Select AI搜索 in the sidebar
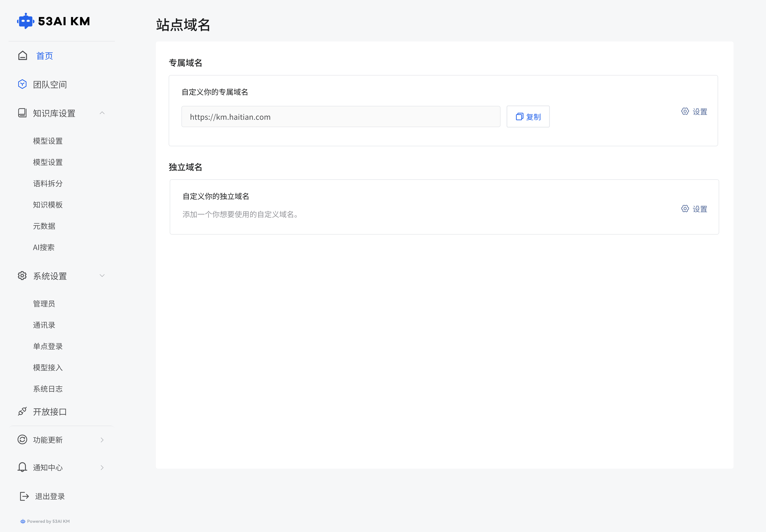Image resolution: width=766 pixels, height=532 pixels. [44, 247]
